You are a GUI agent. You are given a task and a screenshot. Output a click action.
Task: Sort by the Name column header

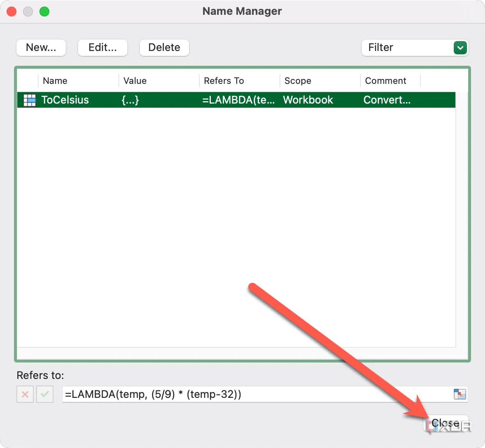click(55, 81)
